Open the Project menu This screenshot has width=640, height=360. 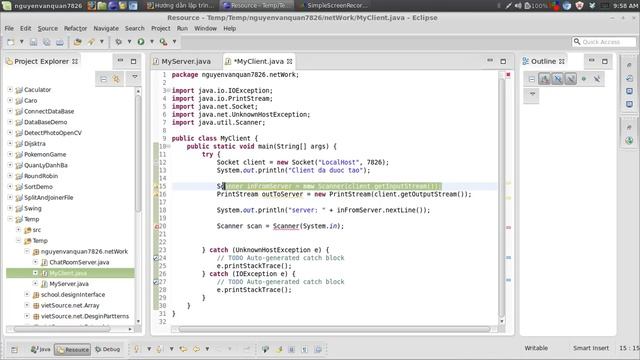pos(161,29)
